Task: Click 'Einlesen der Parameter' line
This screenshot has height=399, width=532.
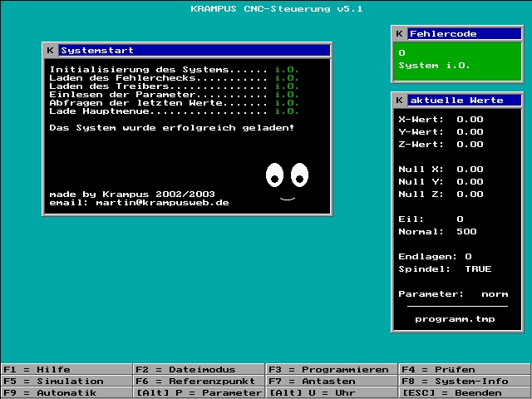Action: 174,95
